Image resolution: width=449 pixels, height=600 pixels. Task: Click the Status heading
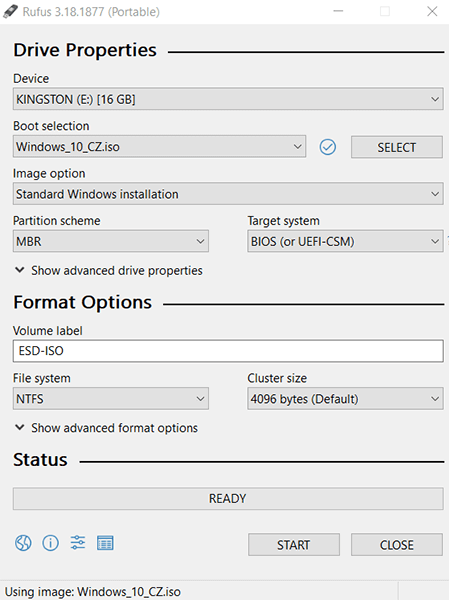(x=40, y=460)
